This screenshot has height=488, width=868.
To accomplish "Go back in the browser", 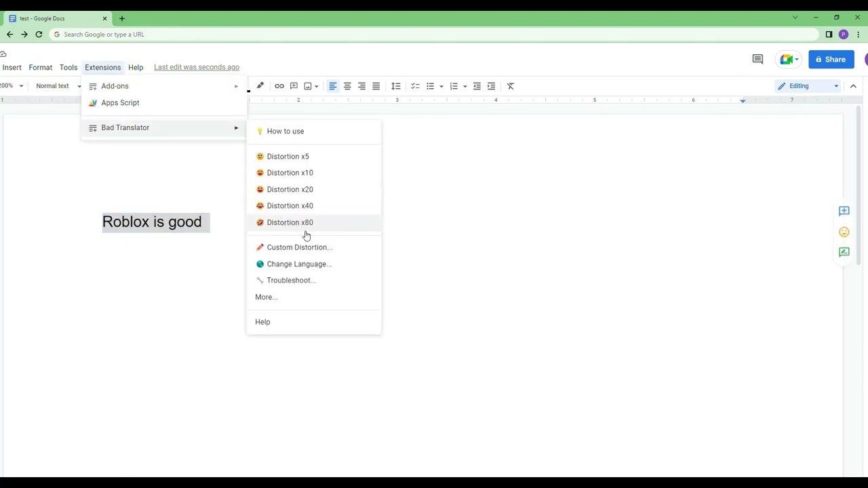I will (x=9, y=35).
